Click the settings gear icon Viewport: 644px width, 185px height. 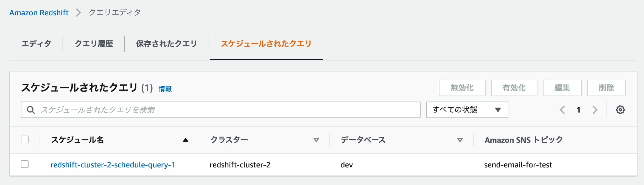621,110
